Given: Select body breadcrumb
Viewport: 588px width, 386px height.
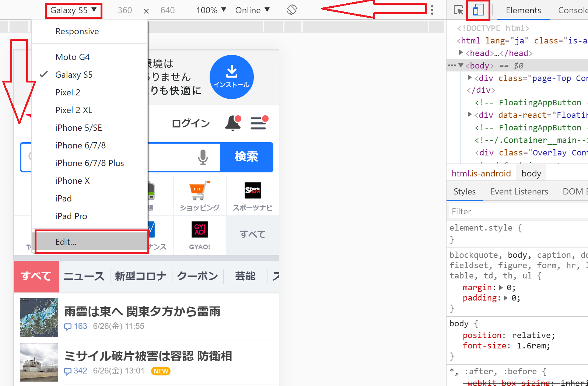Looking at the screenshot, I should coord(531,173).
